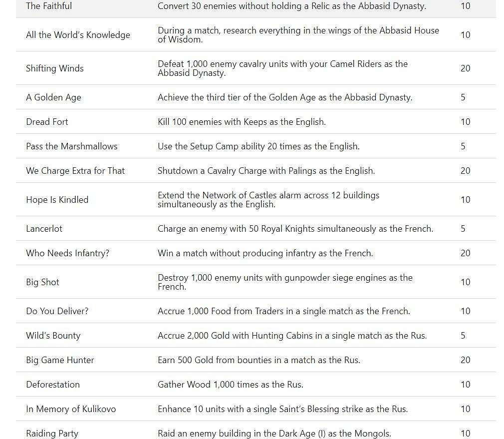Select the 'All the World's Knowledge' achievement title
The image size is (504, 439).
(x=78, y=35)
